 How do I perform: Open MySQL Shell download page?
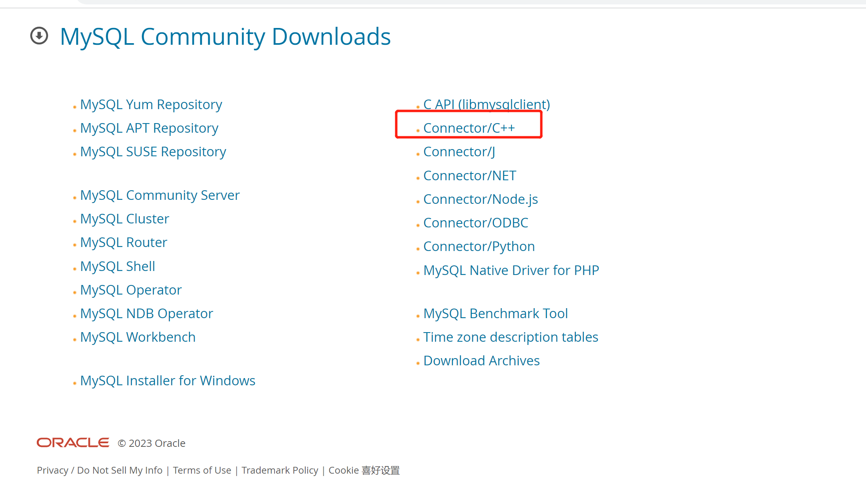[x=117, y=266]
